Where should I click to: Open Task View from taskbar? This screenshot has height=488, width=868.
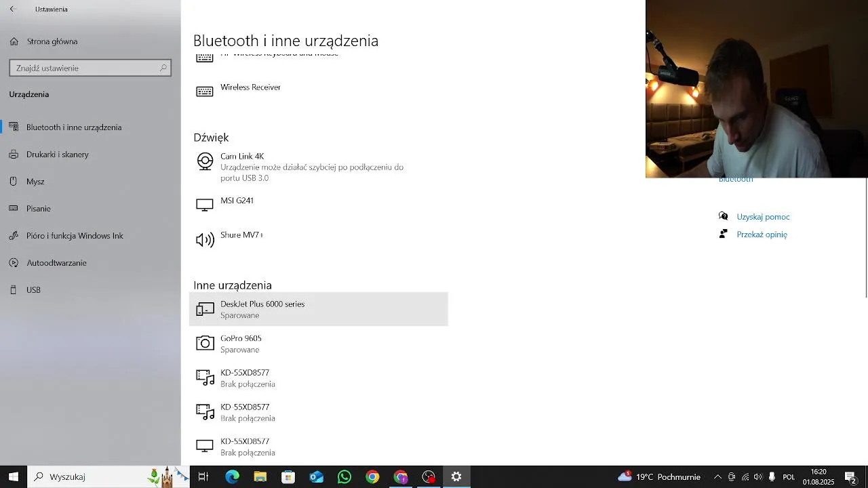(x=203, y=477)
